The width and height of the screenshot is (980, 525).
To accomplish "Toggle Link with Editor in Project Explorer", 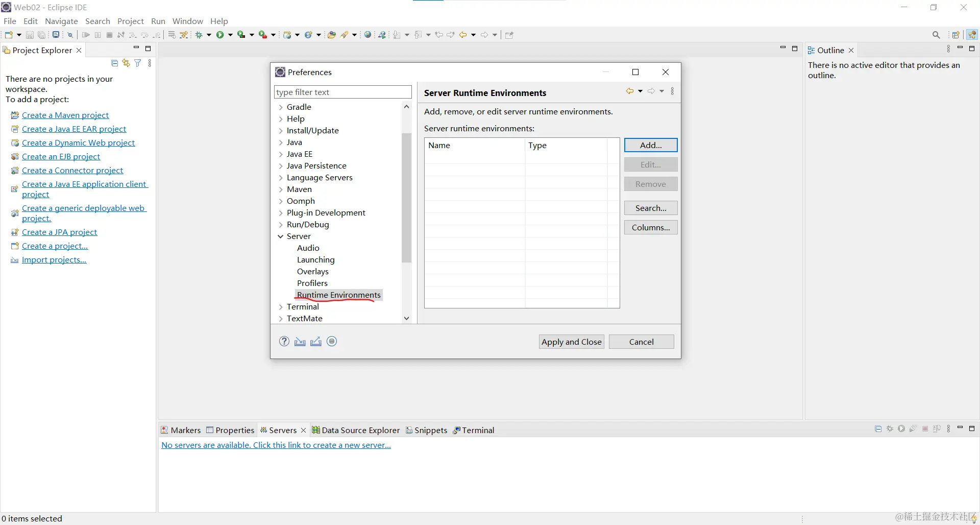I will (x=126, y=63).
